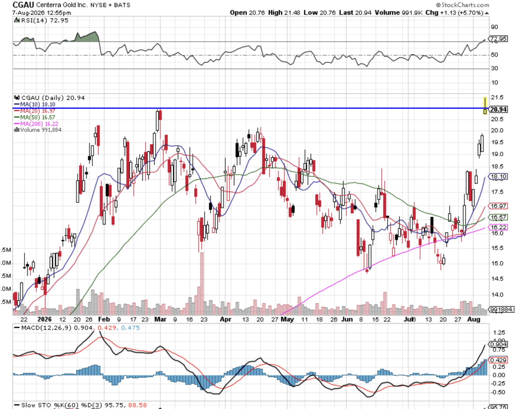Screen dimensions: 532x409
Task: Click the 'CGAU (Daily) 20.94' legend entry
Action: [x=53, y=98]
